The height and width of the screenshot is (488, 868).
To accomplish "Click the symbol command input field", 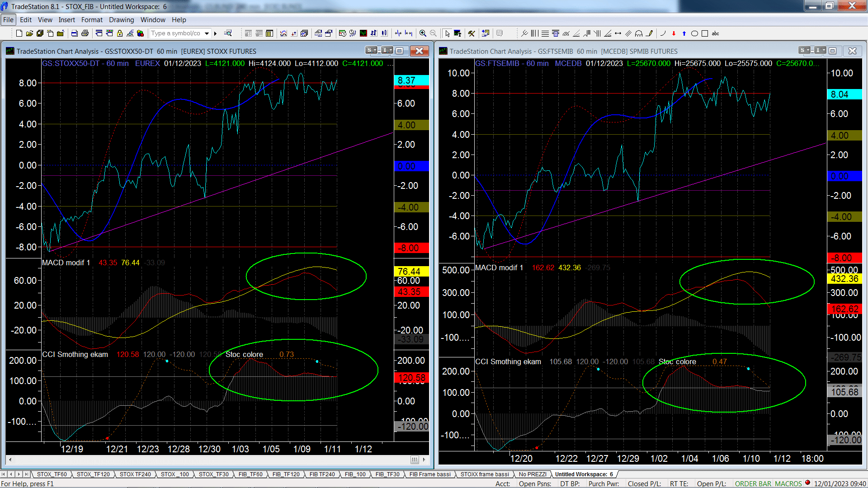I will coord(176,33).
